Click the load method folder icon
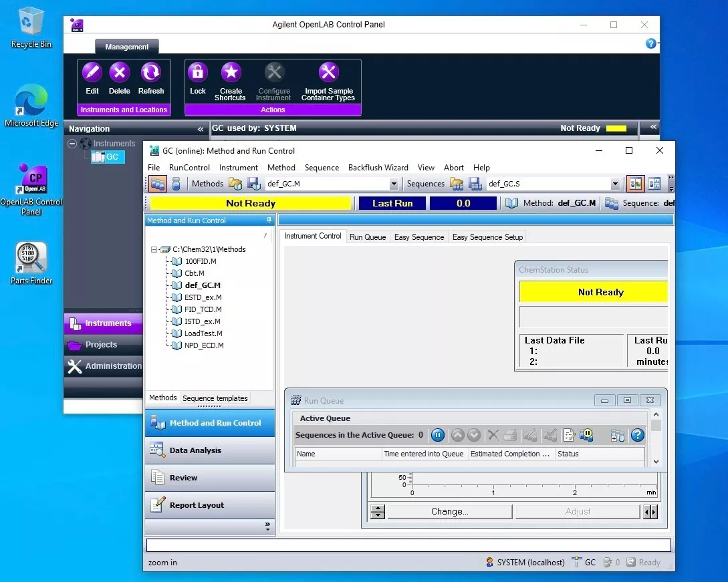728x582 pixels. [235, 184]
